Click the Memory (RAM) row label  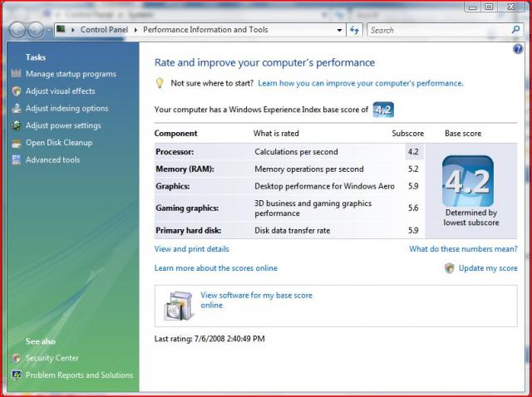click(185, 169)
